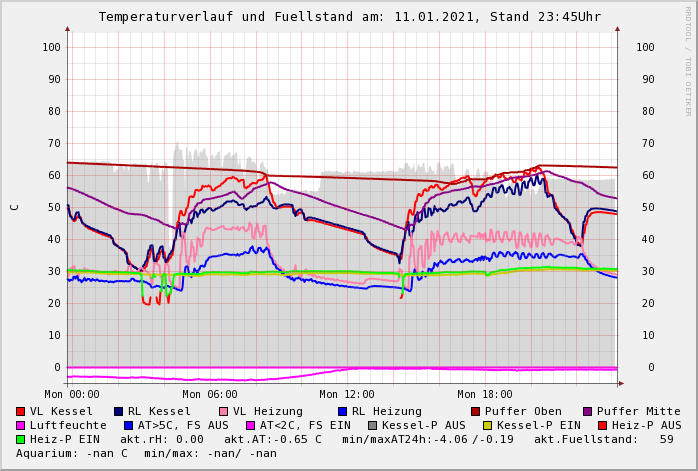Click the magenta Luftfeuchte legend swatch

21,425
